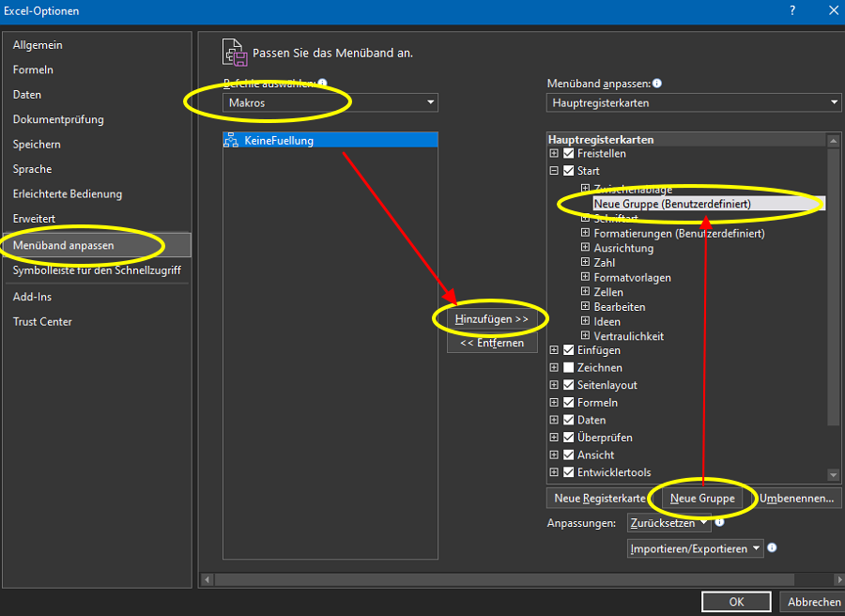
Task: Open the Sprache category
Action: [97, 169]
